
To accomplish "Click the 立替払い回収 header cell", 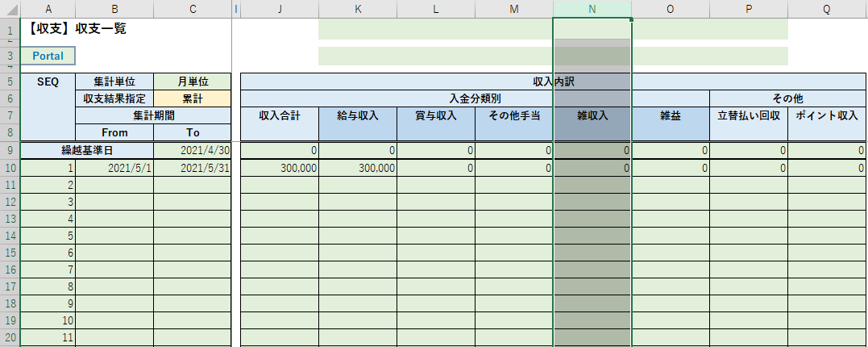I will click(x=749, y=124).
